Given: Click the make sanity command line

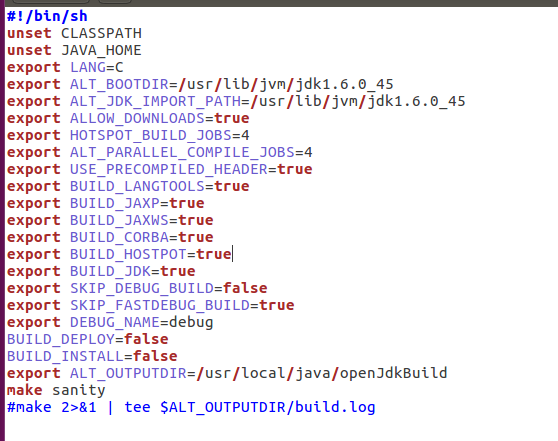Looking at the screenshot, I should 56,390.
